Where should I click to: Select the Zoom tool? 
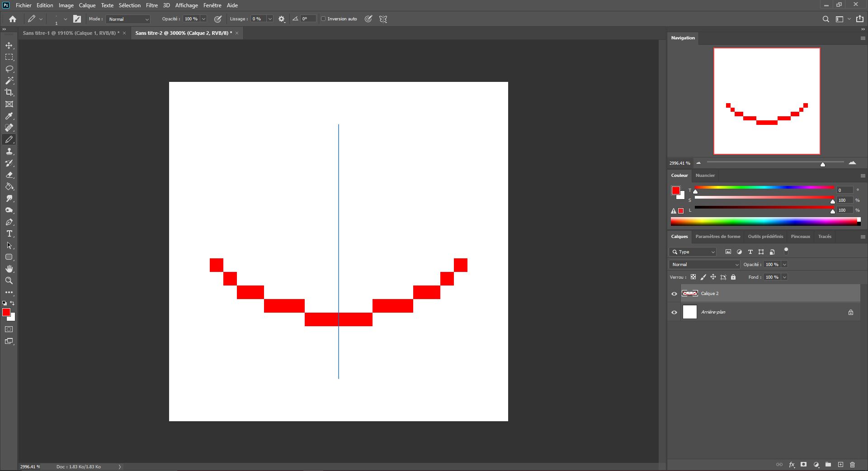click(9, 281)
